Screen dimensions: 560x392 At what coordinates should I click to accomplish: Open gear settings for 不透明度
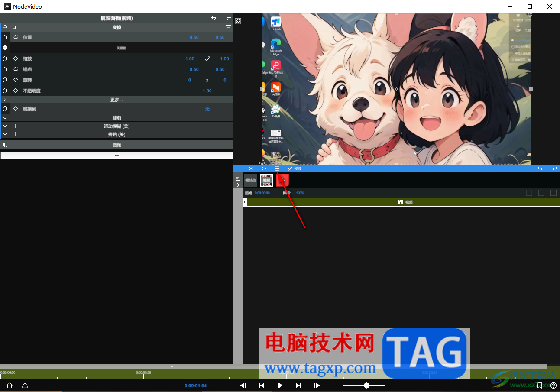coord(16,91)
